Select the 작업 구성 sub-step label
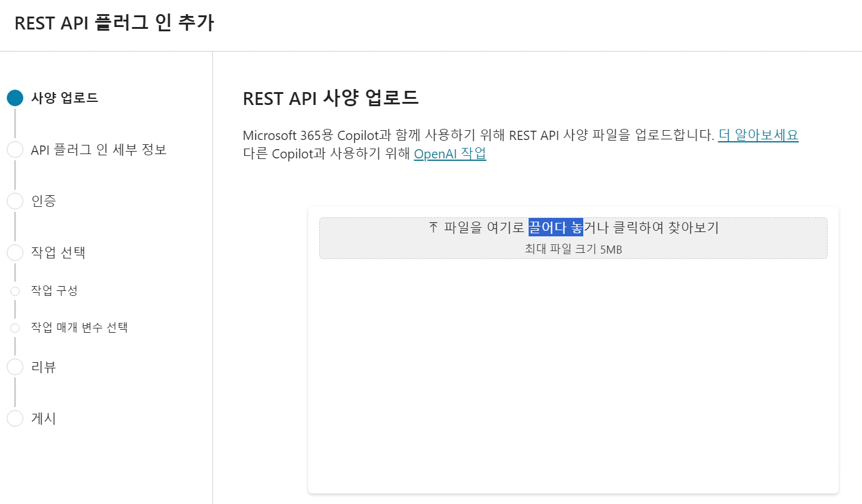Image resolution: width=862 pixels, height=504 pixels. pos(54,291)
